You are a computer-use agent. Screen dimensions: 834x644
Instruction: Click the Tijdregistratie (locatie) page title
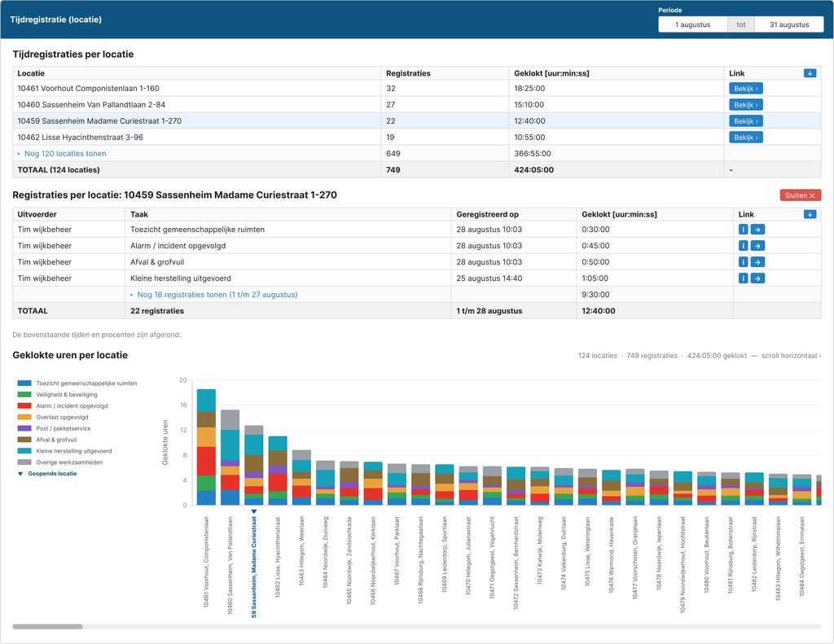point(56,20)
